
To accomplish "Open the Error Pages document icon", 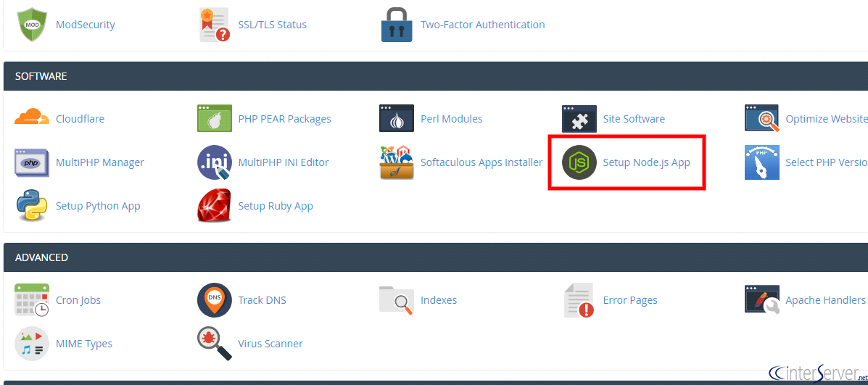I will [x=579, y=300].
